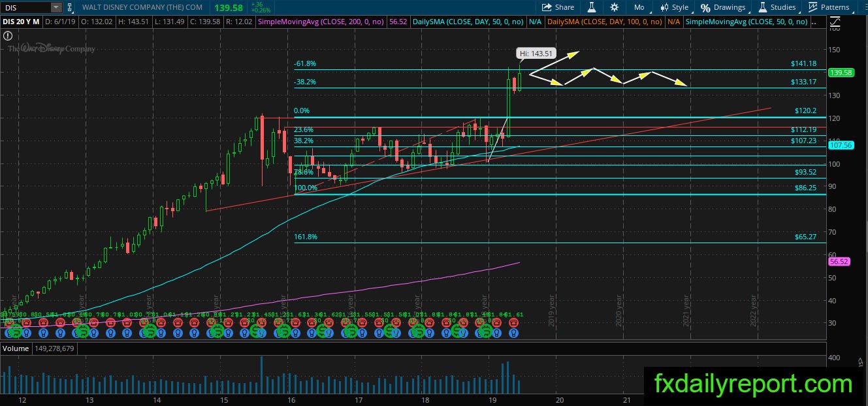
Task: Click the 161.8% Fibonacci level label
Action: point(306,237)
